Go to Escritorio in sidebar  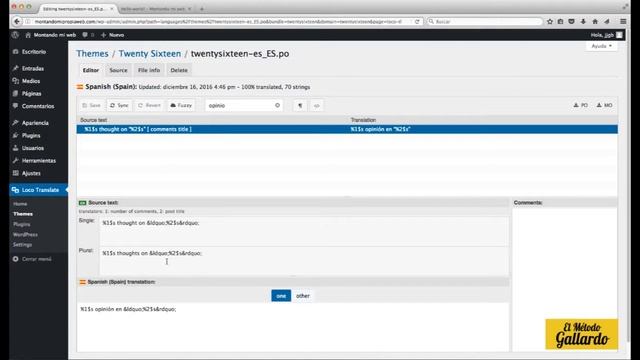click(34, 52)
